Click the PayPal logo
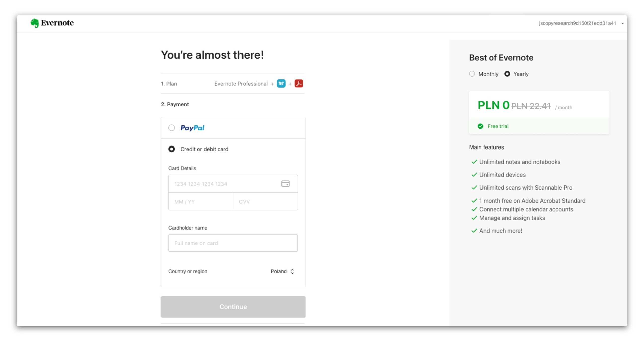The image size is (644, 343). point(192,128)
